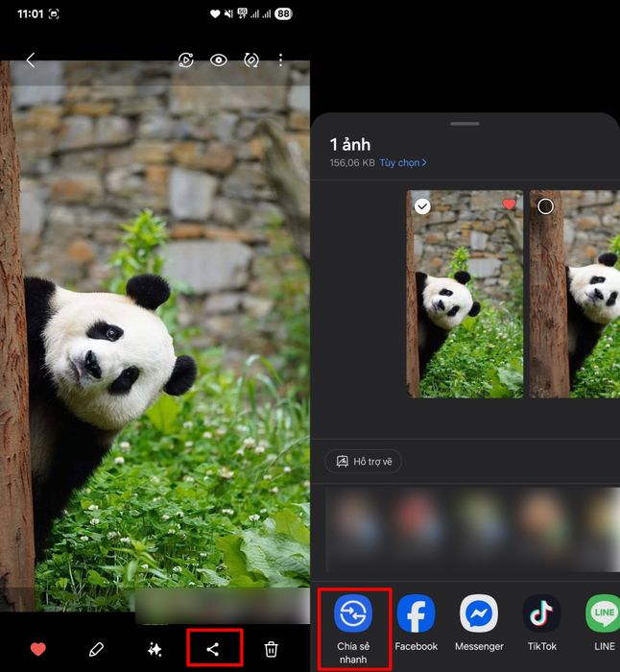The image size is (620, 672).
Task: Tap the screen recorder icon in status bar
Action: (54, 14)
